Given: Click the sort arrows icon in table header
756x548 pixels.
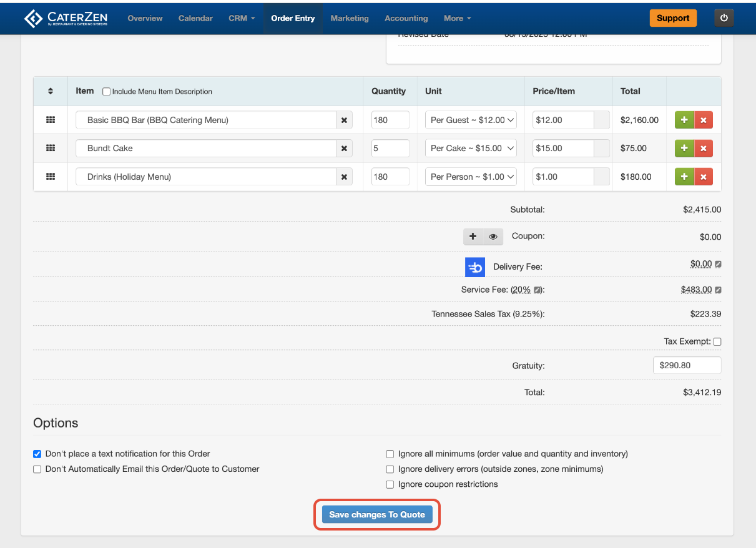Looking at the screenshot, I should tap(51, 91).
